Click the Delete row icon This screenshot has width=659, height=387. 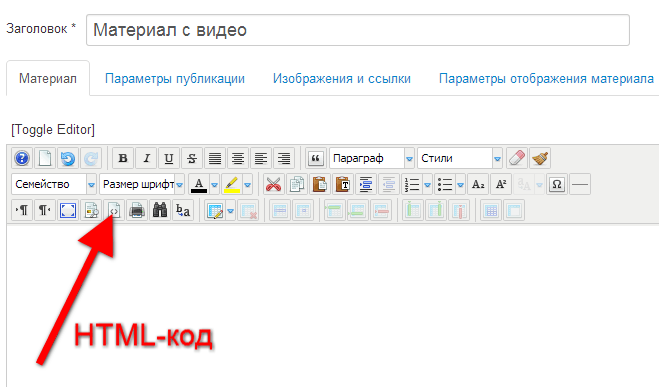coord(381,210)
